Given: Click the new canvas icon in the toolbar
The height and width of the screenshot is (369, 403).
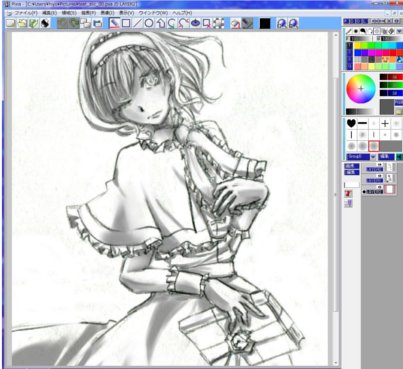Looking at the screenshot, I should tap(12, 23).
